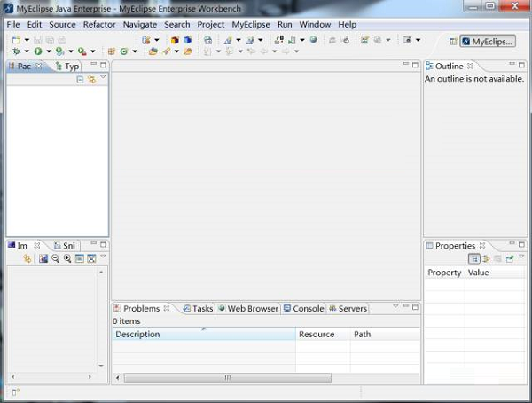This screenshot has width=532, height=403.
Task: Click the Zoom In magnifier in Image Preview
Action: [x=67, y=258]
